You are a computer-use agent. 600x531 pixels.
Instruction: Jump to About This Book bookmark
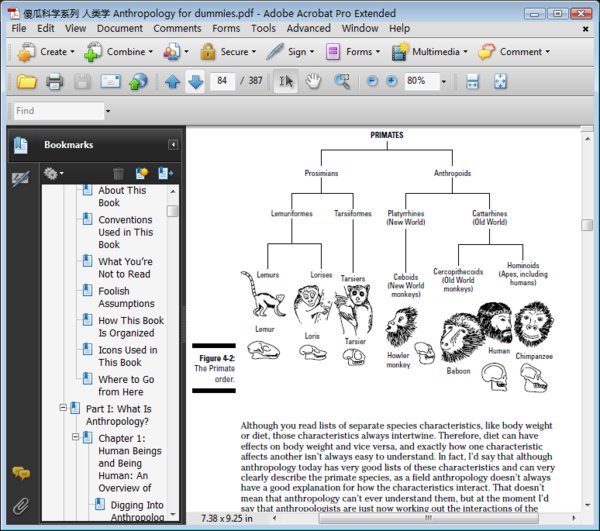coord(122,196)
